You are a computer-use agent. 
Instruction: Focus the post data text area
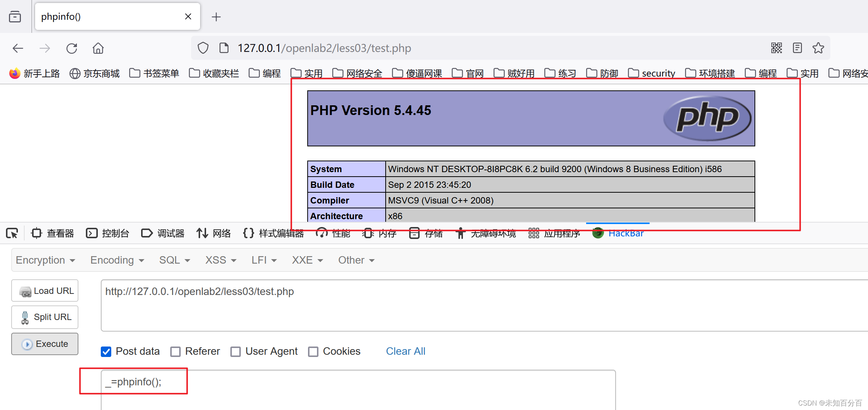coord(358,390)
